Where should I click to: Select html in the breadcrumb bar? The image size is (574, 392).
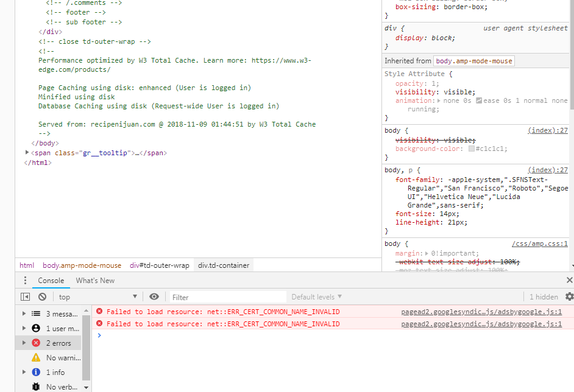click(x=27, y=265)
